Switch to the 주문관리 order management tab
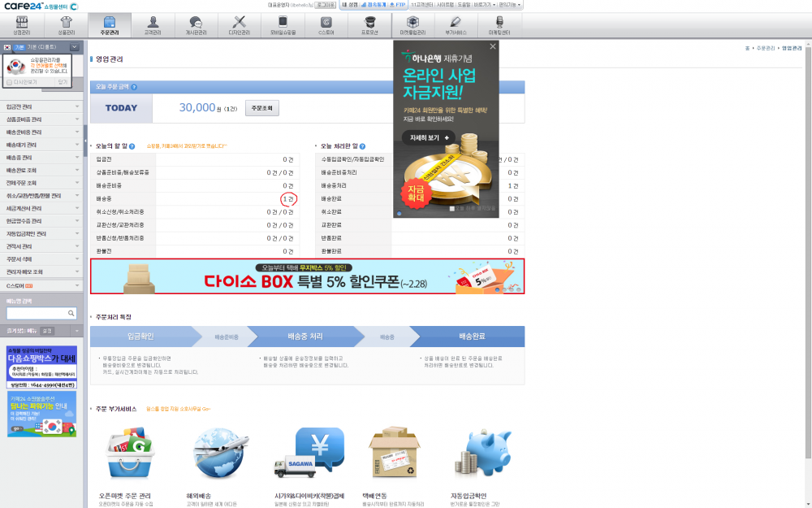 tap(110, 25)
